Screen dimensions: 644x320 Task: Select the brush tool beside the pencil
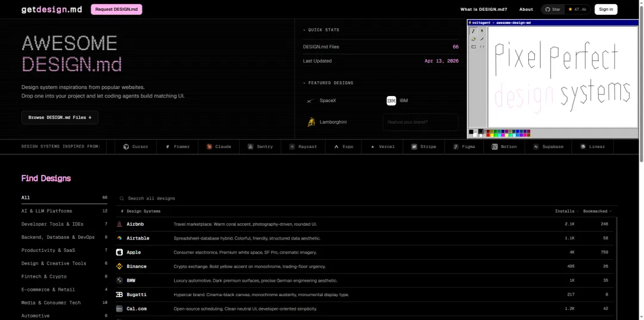point(482,31)
